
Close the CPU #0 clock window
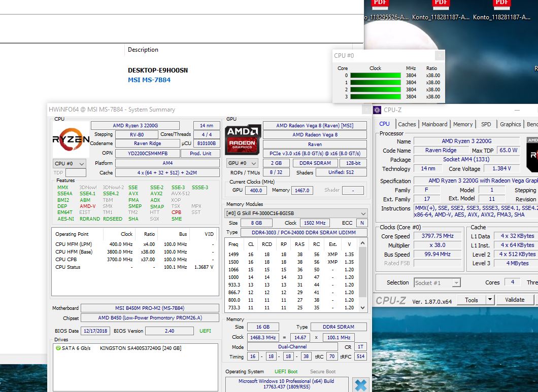pyautogui.click(x=440, y=55)
